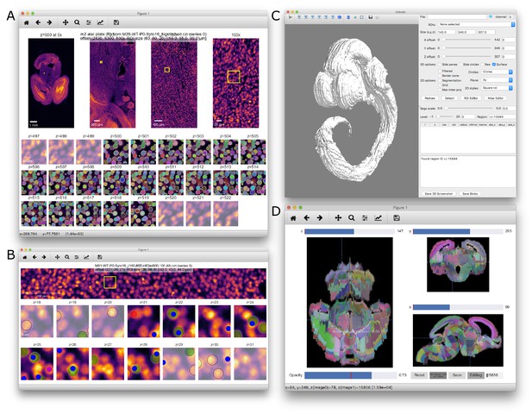532x414 pixels.
Task: Open subplot configuration in window B toolbar
Action: [77, 257]
